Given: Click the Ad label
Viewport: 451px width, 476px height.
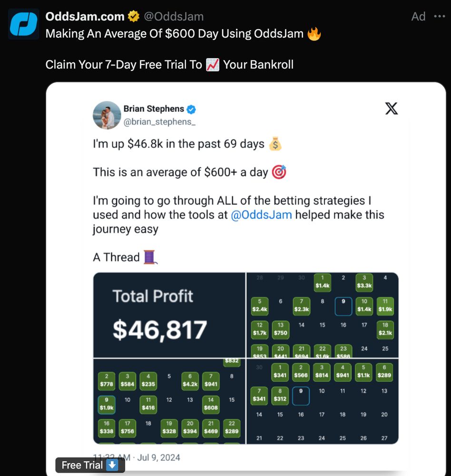Looking at the screenshot, I should pyautogui.click(x=418, y=17).
